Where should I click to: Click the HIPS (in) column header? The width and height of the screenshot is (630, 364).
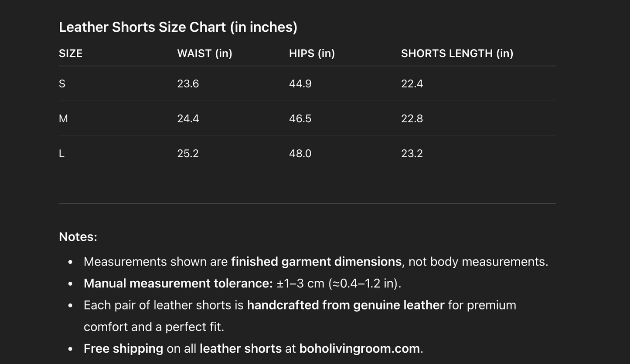(x=312, y=54)
